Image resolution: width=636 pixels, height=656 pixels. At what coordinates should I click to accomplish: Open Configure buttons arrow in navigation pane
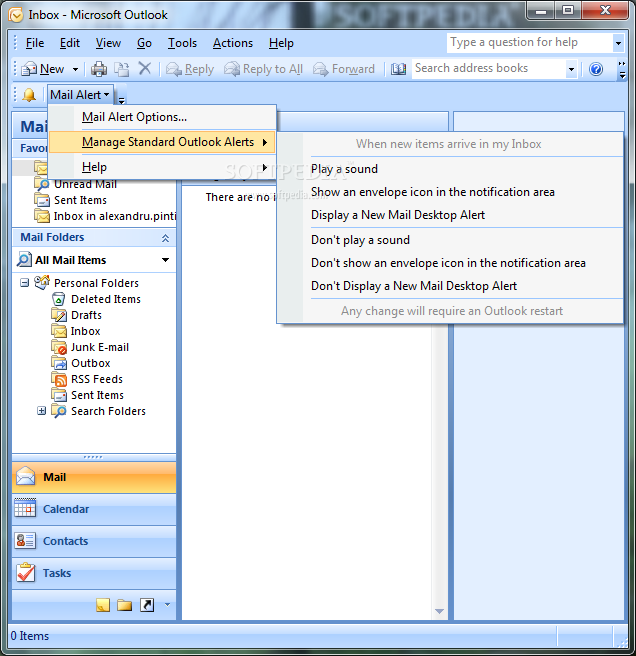167,605
